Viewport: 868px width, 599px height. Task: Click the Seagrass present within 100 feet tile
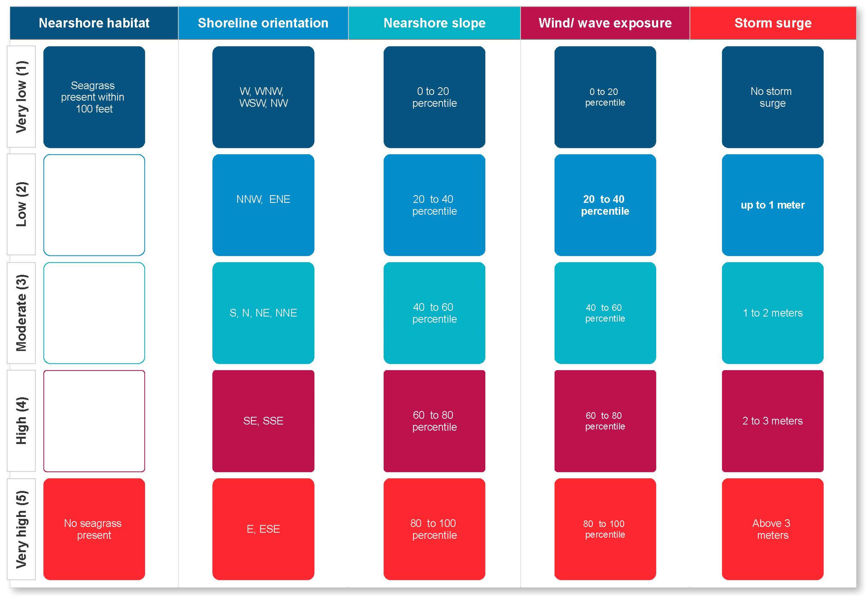coord(94,97)
